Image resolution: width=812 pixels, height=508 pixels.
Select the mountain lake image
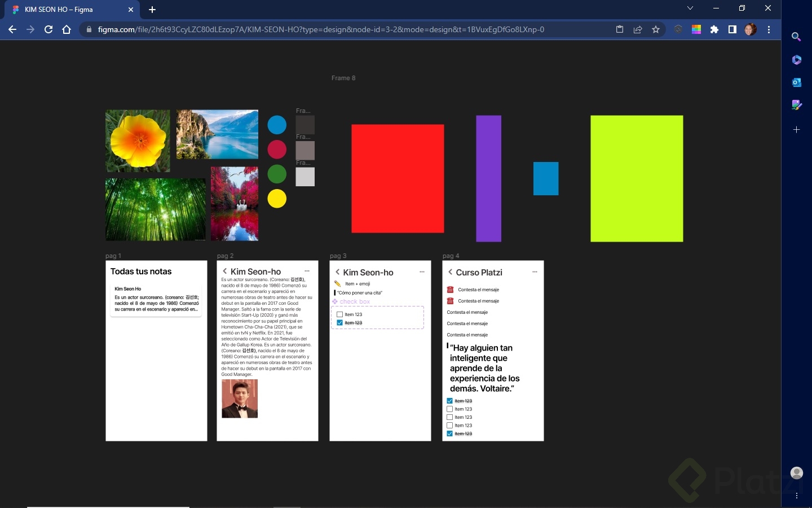coord(217,134)
